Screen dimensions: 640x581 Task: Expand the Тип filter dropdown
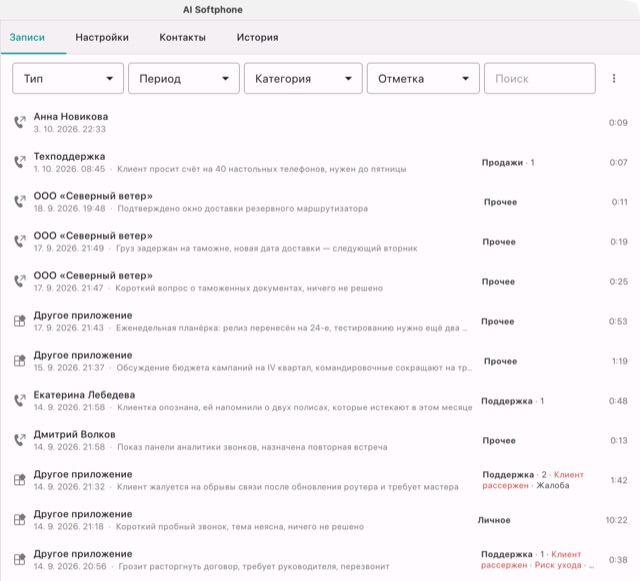(68, 78)
